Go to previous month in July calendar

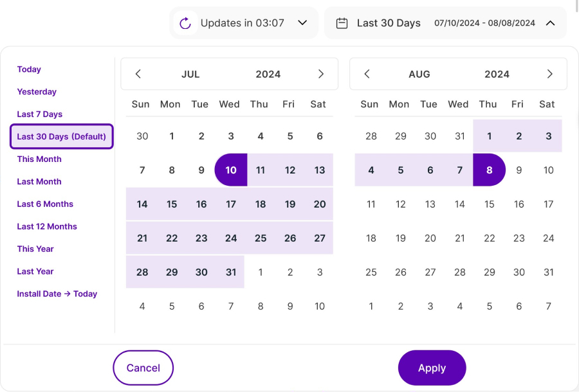tap(138, 74)
